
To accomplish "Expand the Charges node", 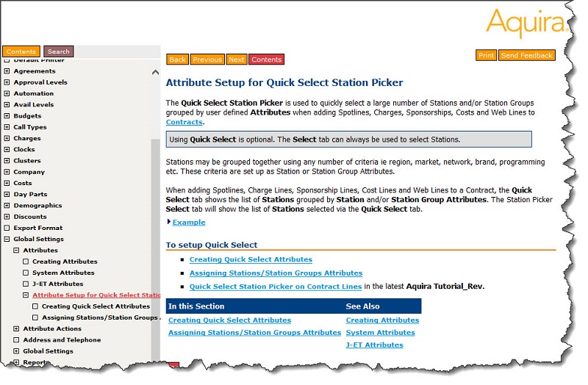I will (x=7, y=138).
